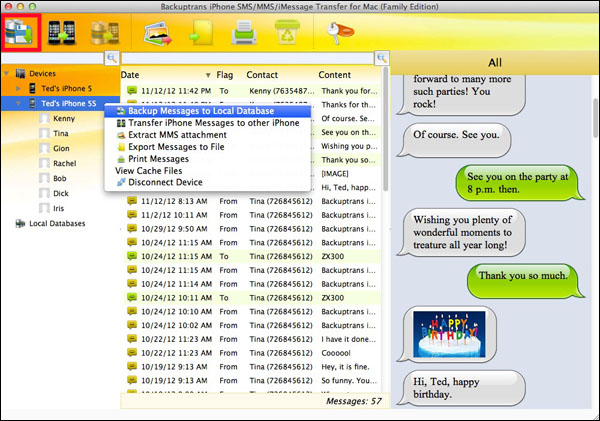Click the 'All' header of chat panel
Screen dimensions: 600x421
(x=494, y=62)
